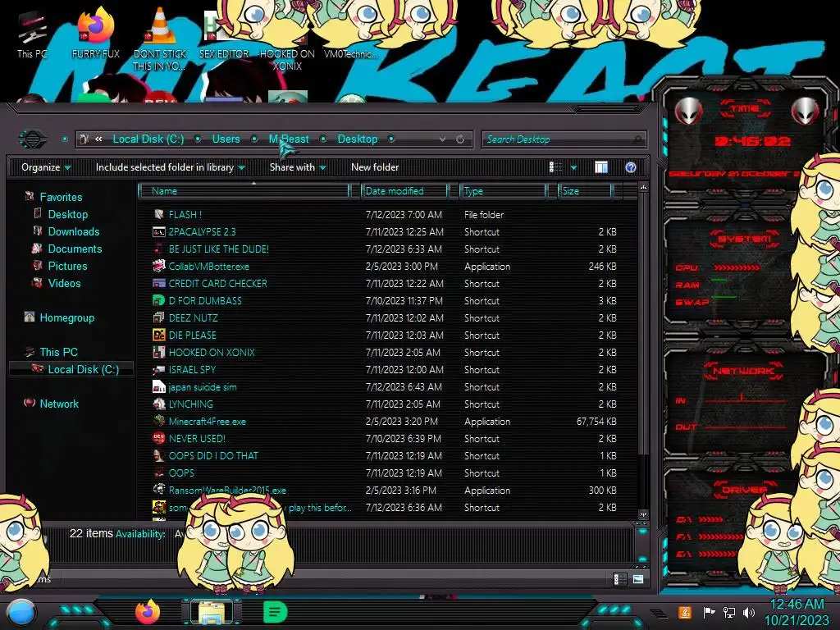
Task: Open the Explorer help question-mark icon
Action: click(x=631, y=167)
